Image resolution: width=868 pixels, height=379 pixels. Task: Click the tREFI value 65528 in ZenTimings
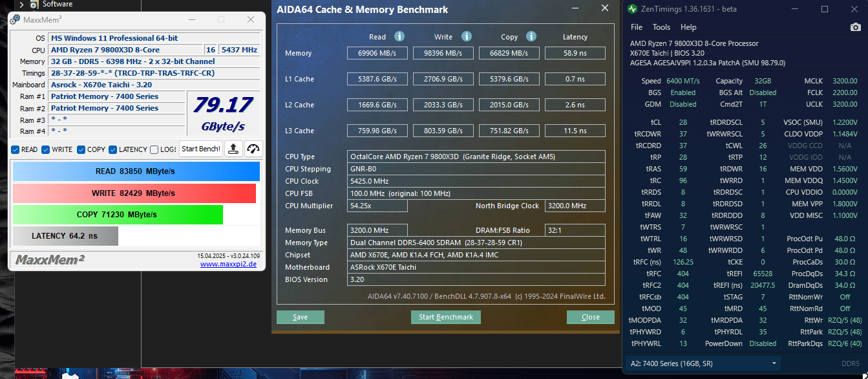pyautogui.click(x=763, y=274)
